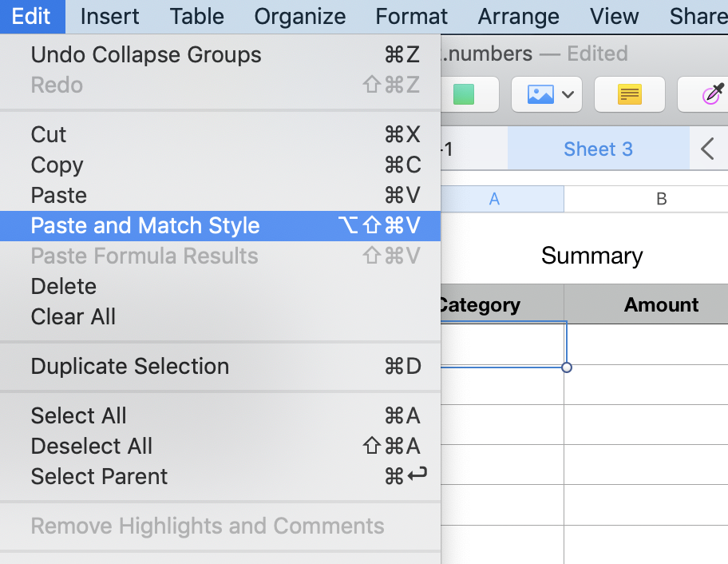Select column B header

[x=661, y=199]
